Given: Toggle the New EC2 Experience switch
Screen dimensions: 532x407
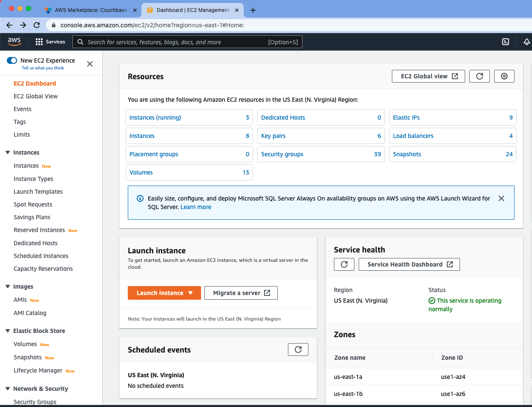Looking at the screenshot, I should [x=11, y=60].
